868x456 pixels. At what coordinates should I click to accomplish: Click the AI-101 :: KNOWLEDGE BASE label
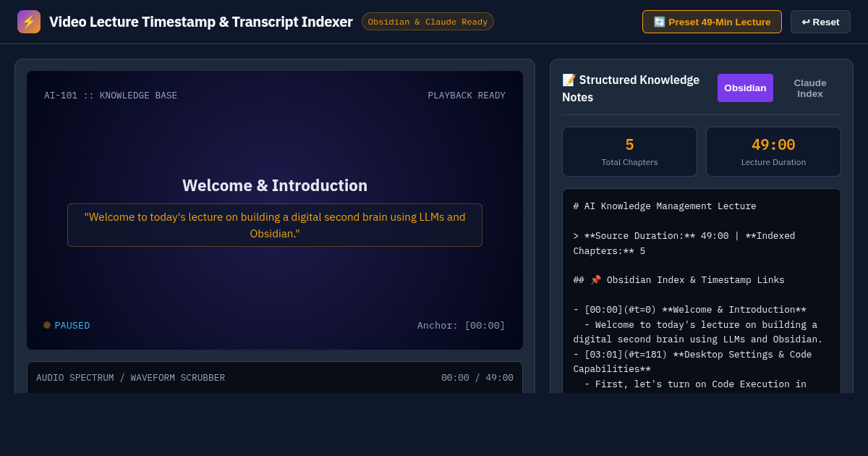coord(111,96)
